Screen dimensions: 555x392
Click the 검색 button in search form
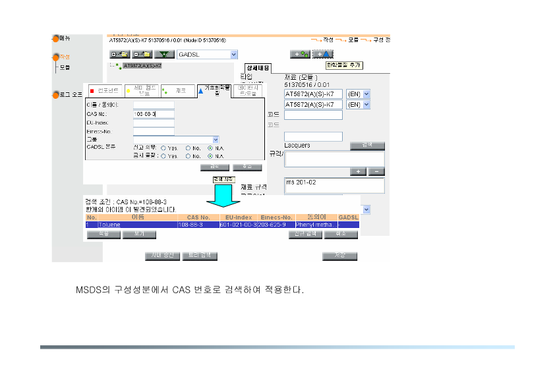[215, 167]
